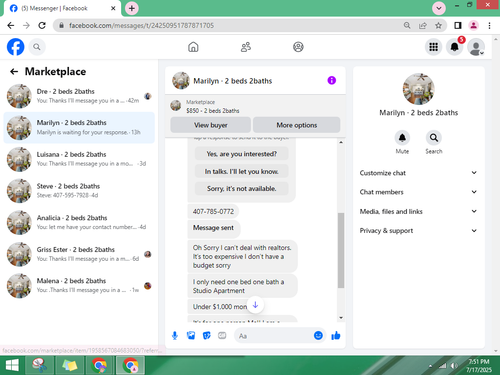Click the volume icon in system tray
Viewport: 500px width, 375px height.
(454, 366)
